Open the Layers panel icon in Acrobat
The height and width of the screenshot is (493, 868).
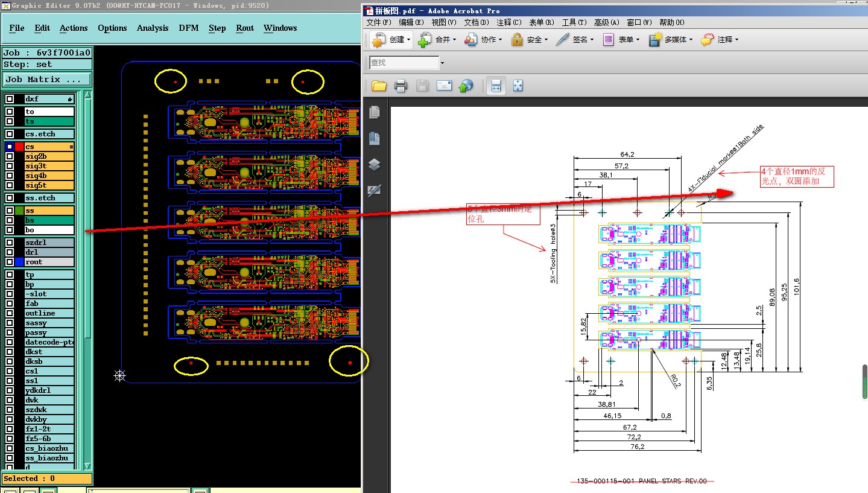click(x=375, y=165)
